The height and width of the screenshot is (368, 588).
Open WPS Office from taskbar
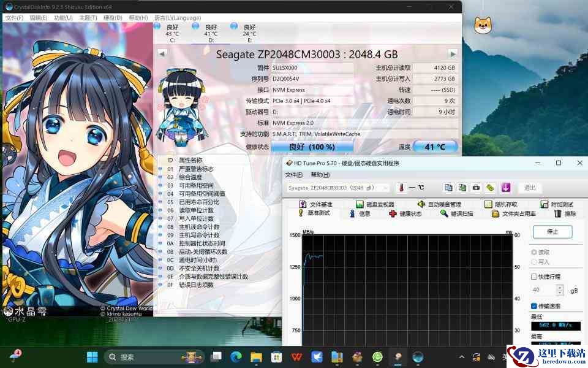296,357
